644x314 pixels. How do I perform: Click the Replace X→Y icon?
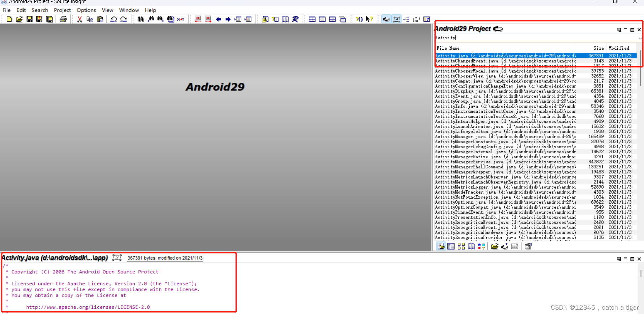pos(181,19)
